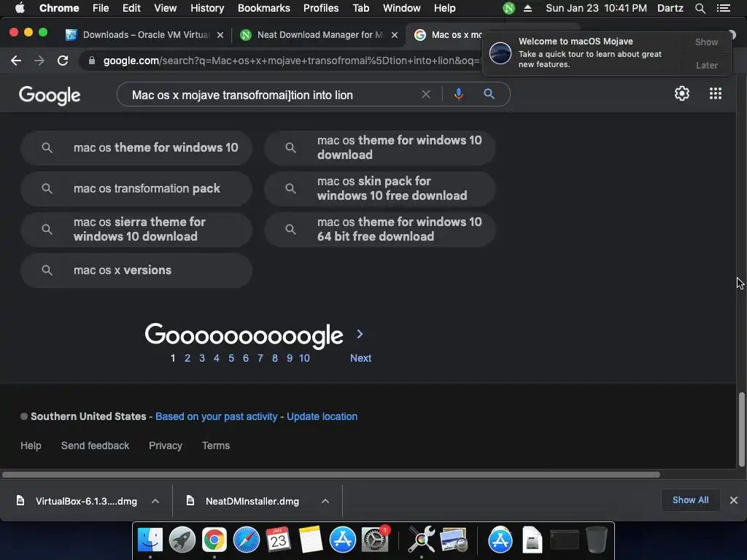Open Send feedback footer link
This screenshot has height=560, width=747.
point(95,446)
